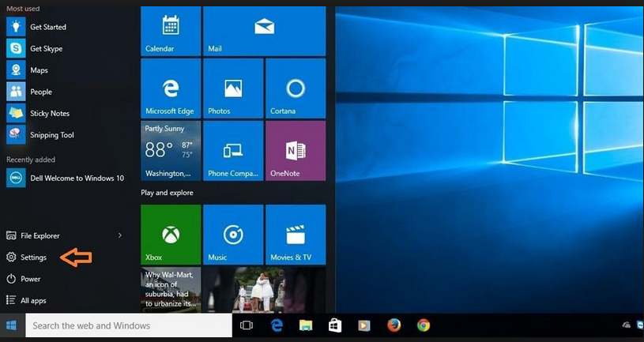Screen dimensions: 644x342
Task: Launch the Microsoft Edge tile
Action: 171,88
